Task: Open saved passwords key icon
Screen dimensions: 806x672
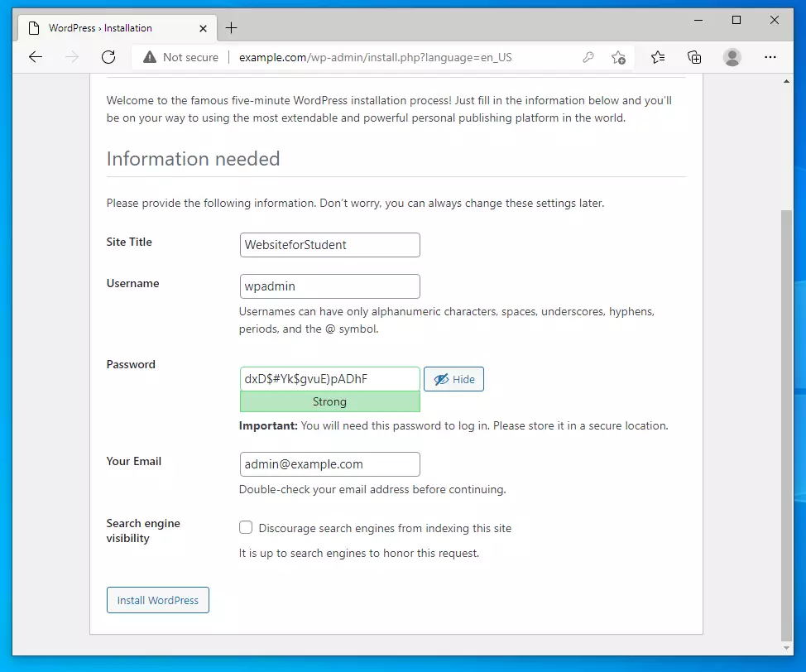Action: (x=588, y=57)
